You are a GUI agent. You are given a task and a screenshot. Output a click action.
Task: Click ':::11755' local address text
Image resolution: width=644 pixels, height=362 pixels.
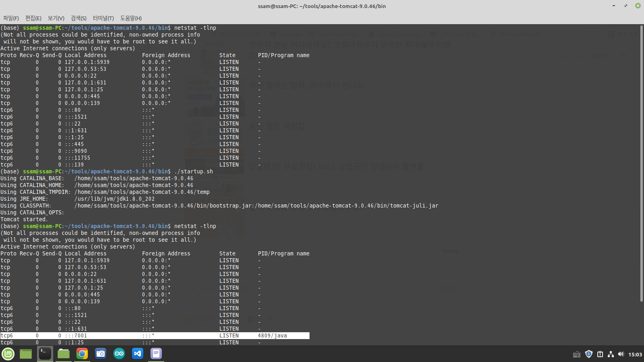point(77,158)
